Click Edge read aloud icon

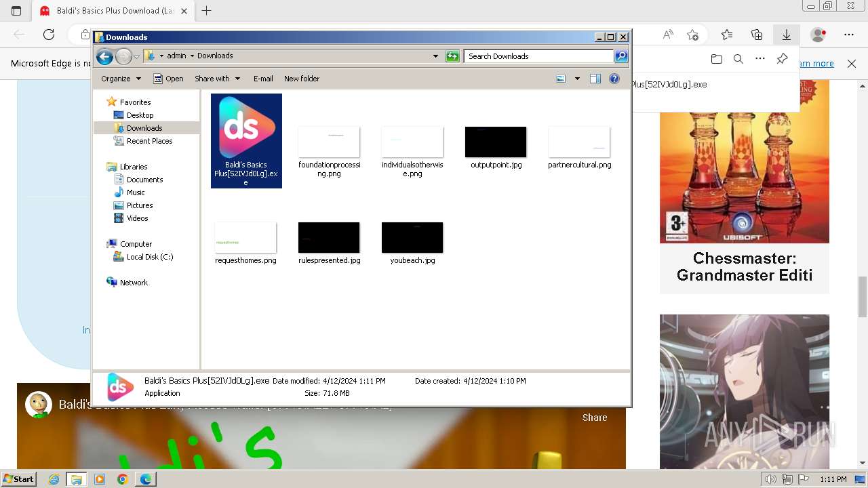tap(668, 35)
